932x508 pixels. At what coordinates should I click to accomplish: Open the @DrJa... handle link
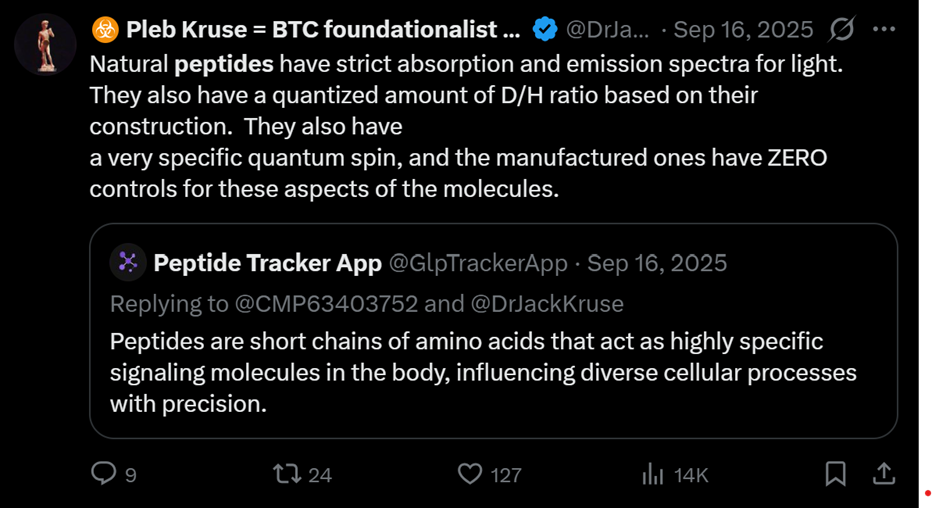point(607,30)
